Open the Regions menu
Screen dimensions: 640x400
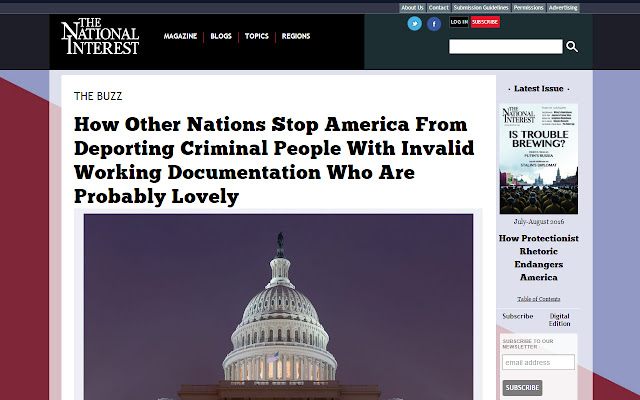[x=296, y=36]
